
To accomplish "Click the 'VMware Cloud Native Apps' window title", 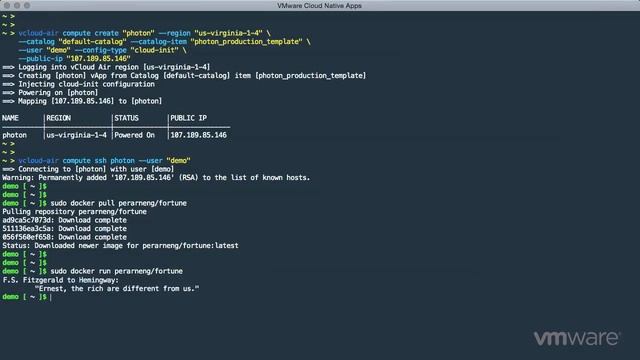I will [x=319, y=6].
